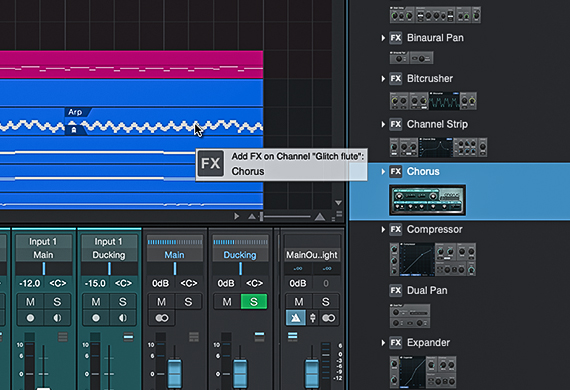This screenshot has height=390, width=570.
Task: Click the large zoom-in triangle
Action: (x=320, y=217)
